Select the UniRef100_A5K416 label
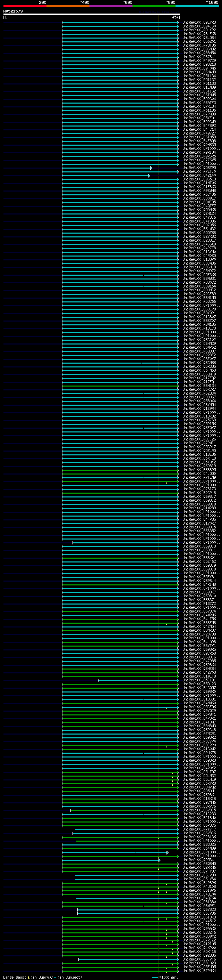This screenshot has width=222, height=980. (199, 951)
